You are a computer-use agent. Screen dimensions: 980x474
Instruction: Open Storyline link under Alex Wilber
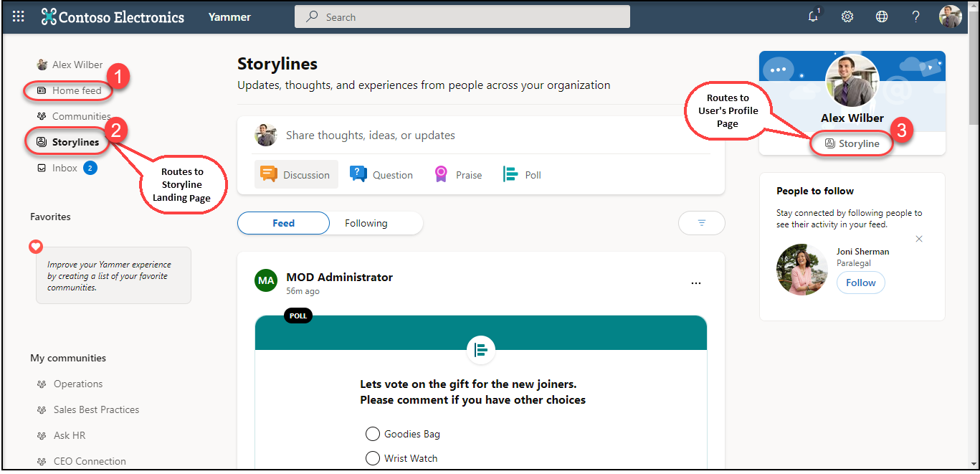tap(852, 143)
